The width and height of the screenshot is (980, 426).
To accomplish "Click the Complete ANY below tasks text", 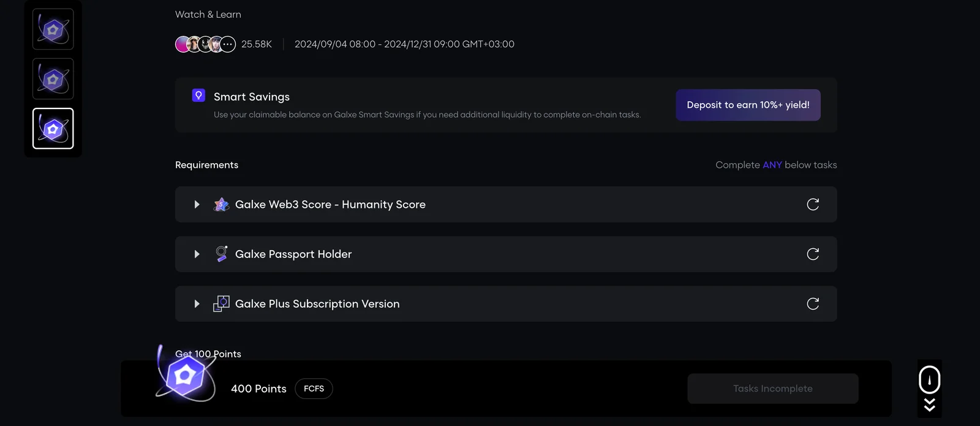I will [776, 165].
